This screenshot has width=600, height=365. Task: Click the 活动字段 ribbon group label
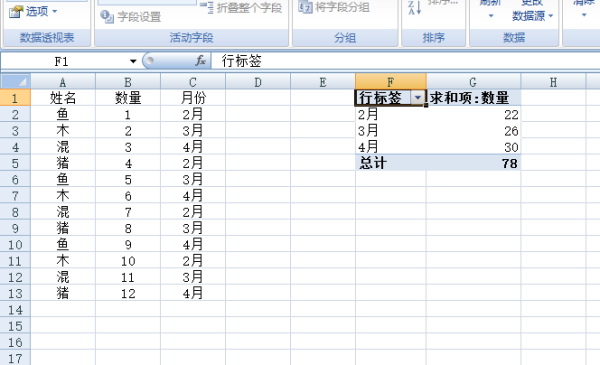[191, 37]
